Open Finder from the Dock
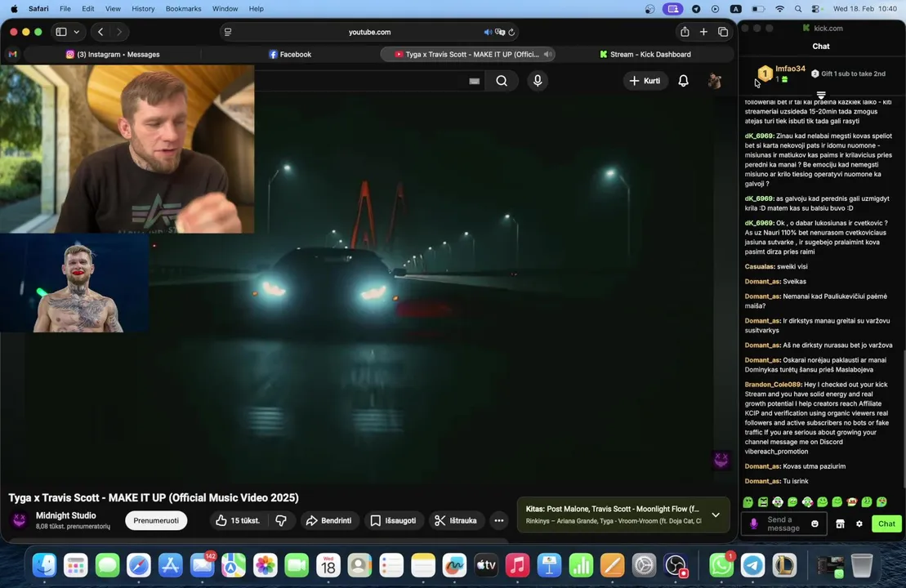 point(44,565)
